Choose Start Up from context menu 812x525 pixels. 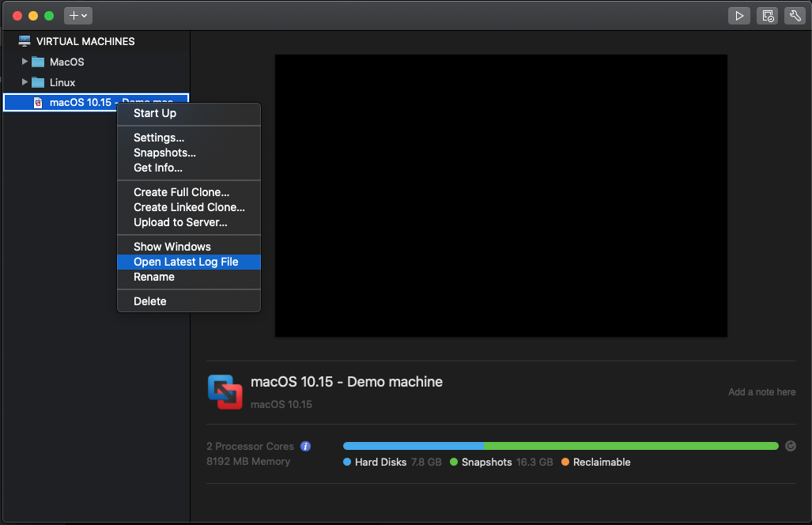pos(189,113)
